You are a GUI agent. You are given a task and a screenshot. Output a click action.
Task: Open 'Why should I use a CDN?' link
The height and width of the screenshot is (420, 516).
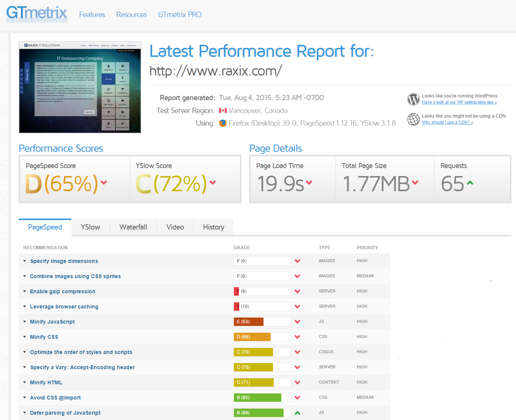coord(447,122)
